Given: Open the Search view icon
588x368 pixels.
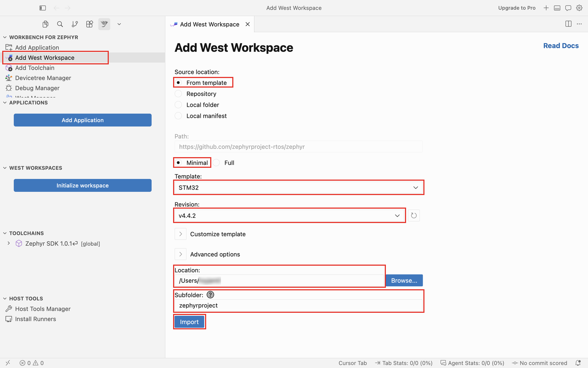Looking at the screenshot, I should 60,24.
